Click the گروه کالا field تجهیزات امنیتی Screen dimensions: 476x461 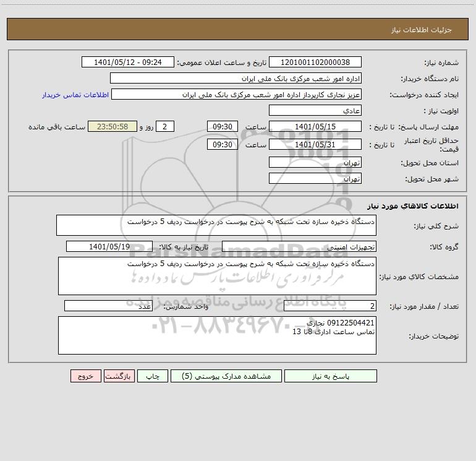299,246
